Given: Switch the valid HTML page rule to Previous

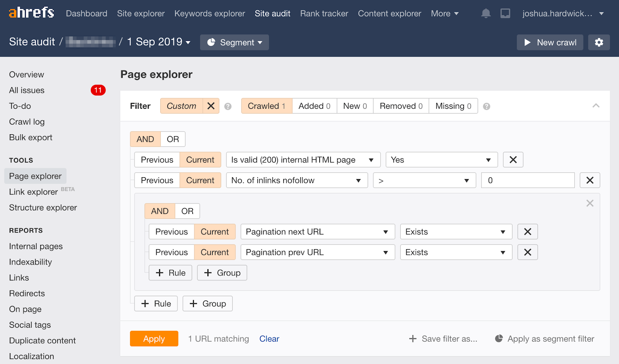Looking at the screenshot, I should tap(156, 159).
